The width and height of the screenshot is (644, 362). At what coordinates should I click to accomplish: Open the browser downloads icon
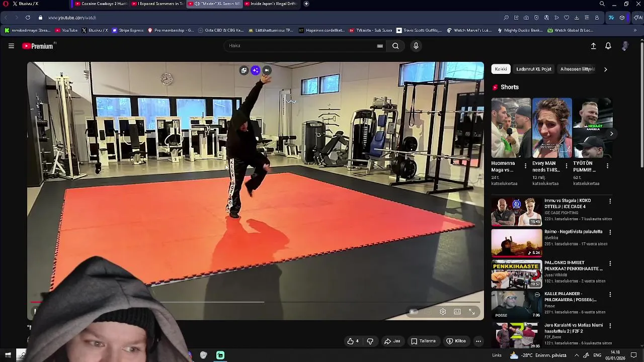coord(577,18)
